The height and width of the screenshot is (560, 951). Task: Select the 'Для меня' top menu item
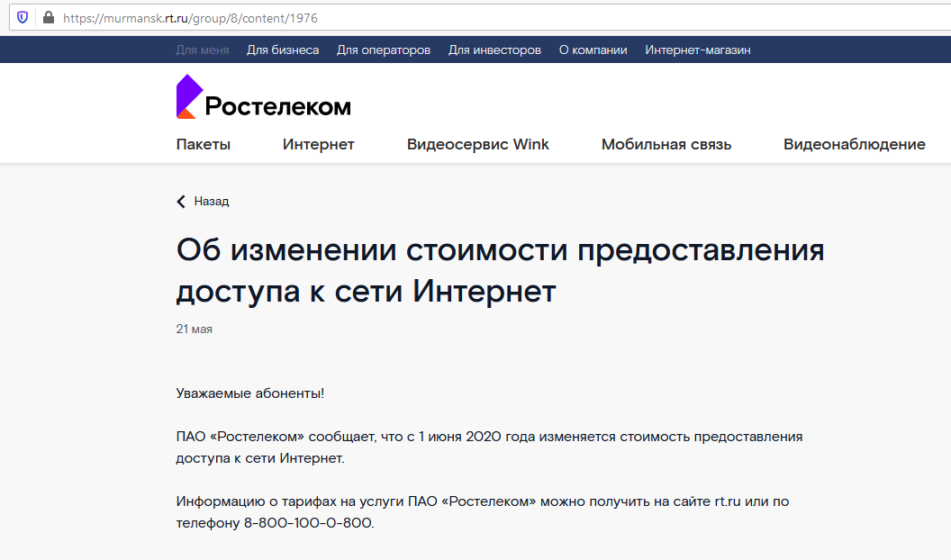point(203,50)
